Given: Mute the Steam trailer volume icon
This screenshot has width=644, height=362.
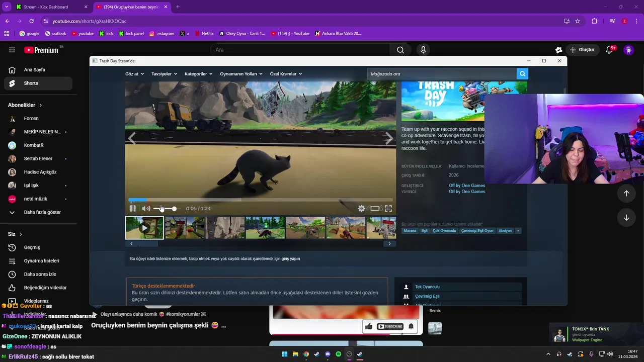Looking at the screenshot, I should 146,208.
